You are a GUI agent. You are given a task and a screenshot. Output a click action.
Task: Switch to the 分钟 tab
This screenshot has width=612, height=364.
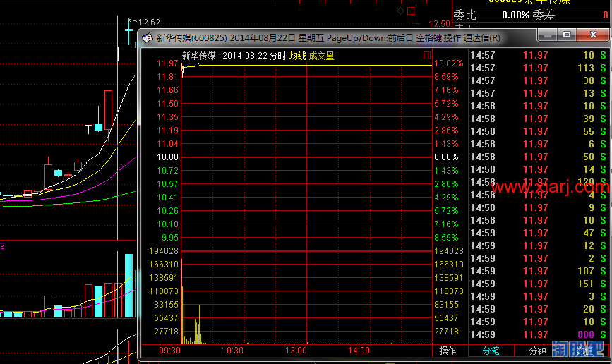[x=537, y=351]
